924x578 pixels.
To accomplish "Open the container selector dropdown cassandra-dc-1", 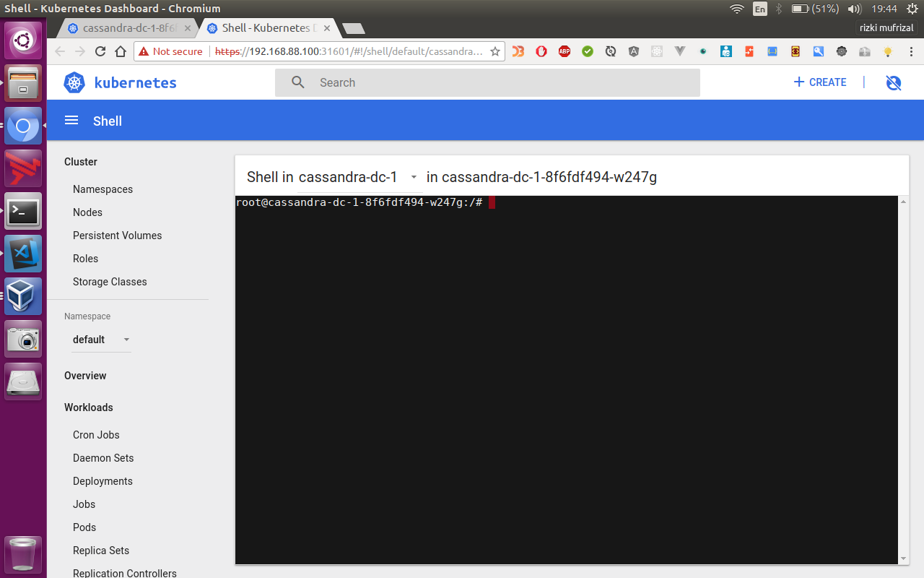I will (358, 177).
